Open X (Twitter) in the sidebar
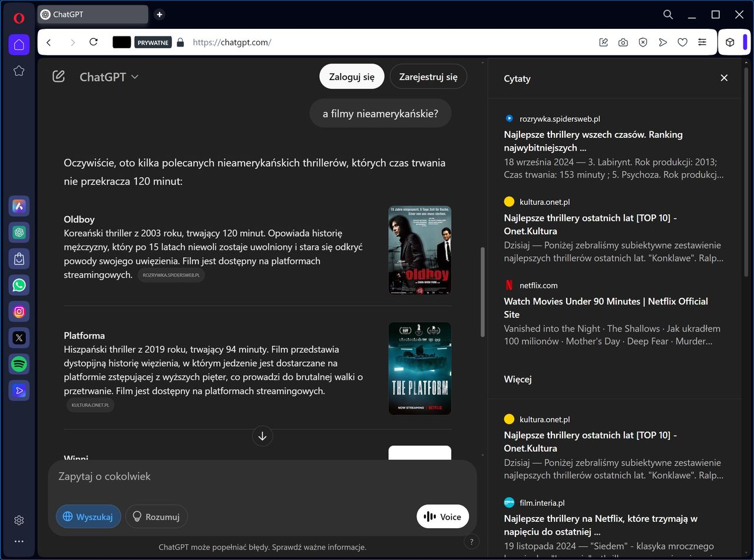 pos(19,338)
